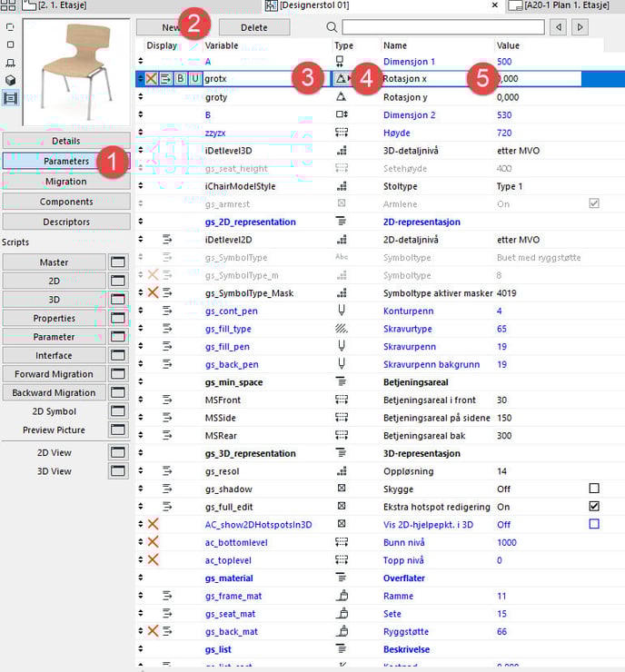Open Parameter script in new window icon
625x672 pixels.
(x=118, y=336)
